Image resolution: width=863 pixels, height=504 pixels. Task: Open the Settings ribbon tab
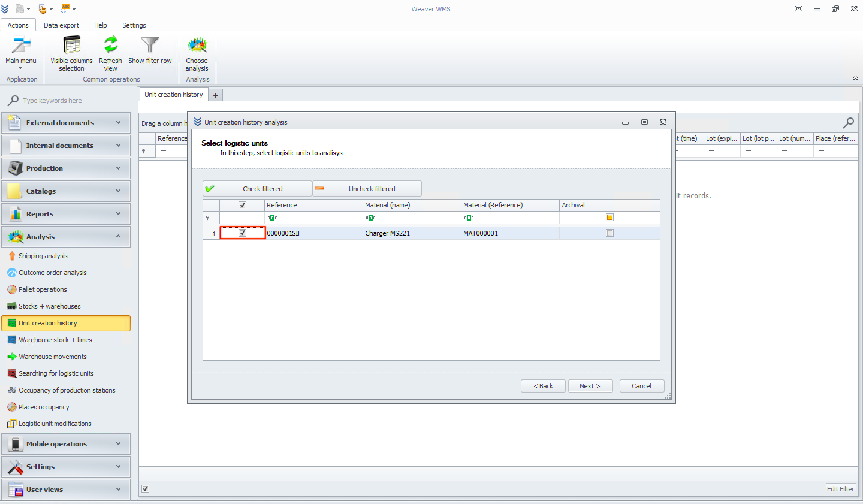tap(134, 25)
